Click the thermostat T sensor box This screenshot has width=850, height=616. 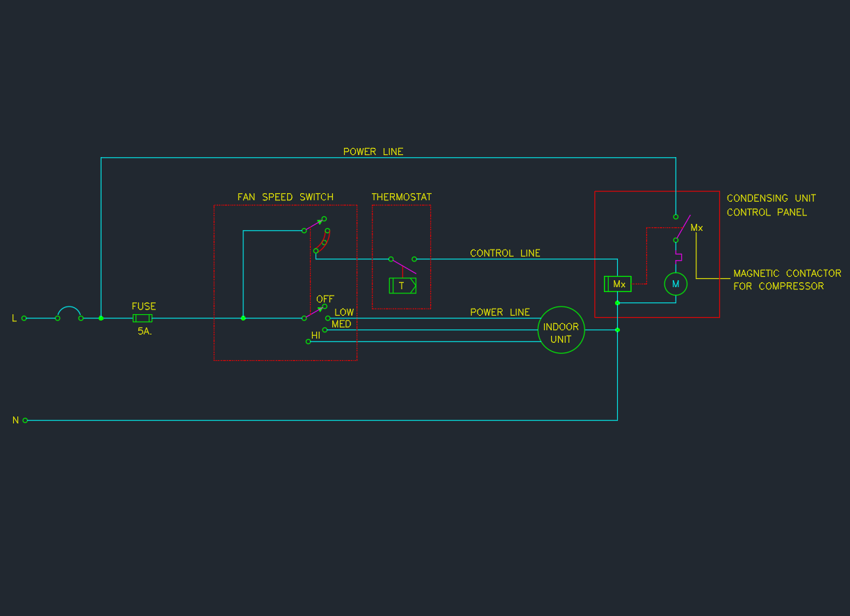click(x=402, y=285)
